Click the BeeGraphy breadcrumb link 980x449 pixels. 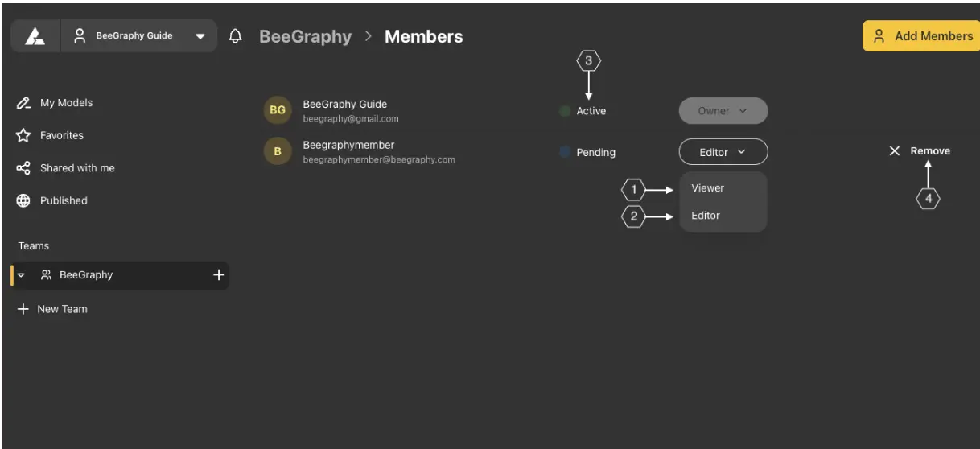(x=305, y=37)
